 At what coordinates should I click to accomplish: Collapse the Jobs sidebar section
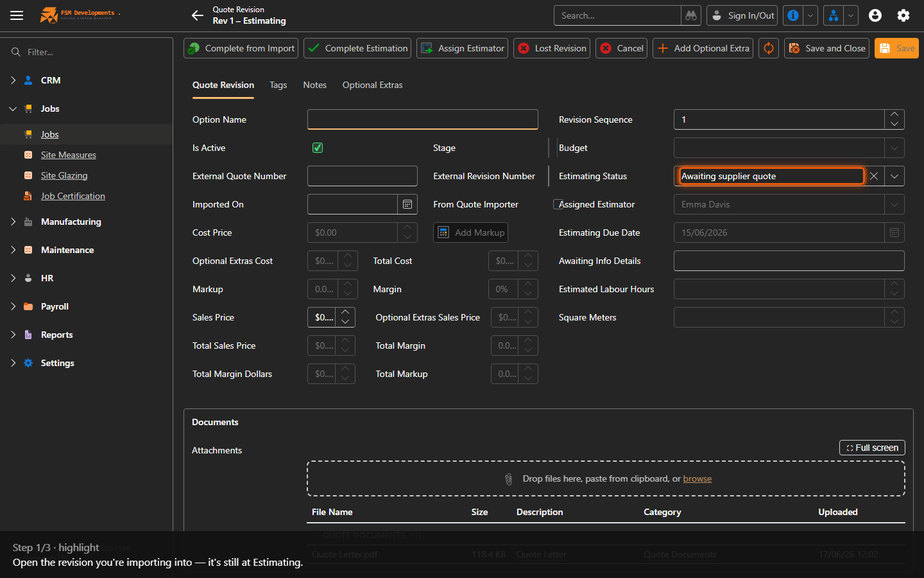13,109
